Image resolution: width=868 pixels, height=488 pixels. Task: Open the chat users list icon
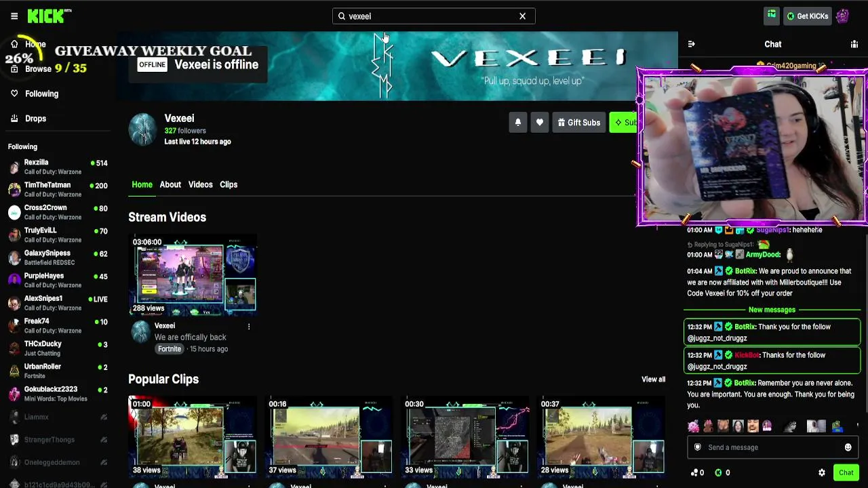tap(854, 44)
